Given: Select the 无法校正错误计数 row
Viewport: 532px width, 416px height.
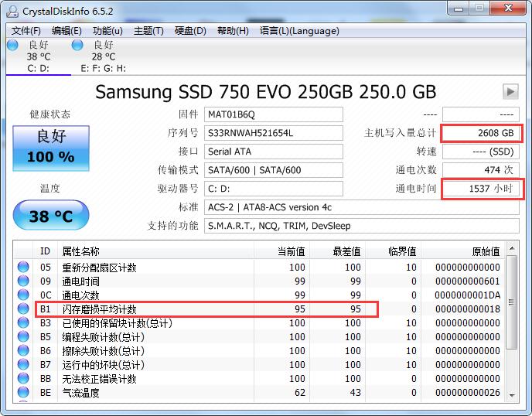Looking at the screenshot, I should [260, 378].
